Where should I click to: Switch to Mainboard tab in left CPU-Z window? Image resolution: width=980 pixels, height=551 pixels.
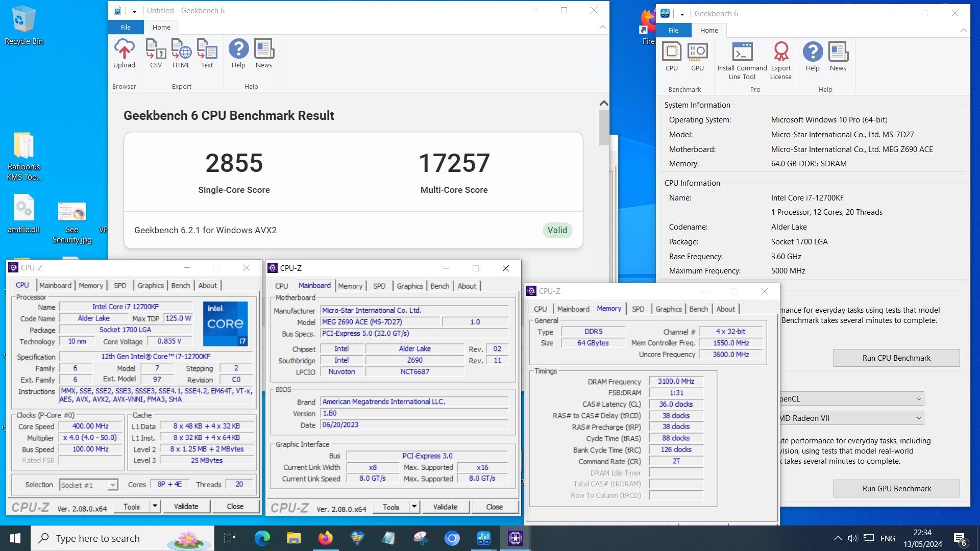pos(55,285)
